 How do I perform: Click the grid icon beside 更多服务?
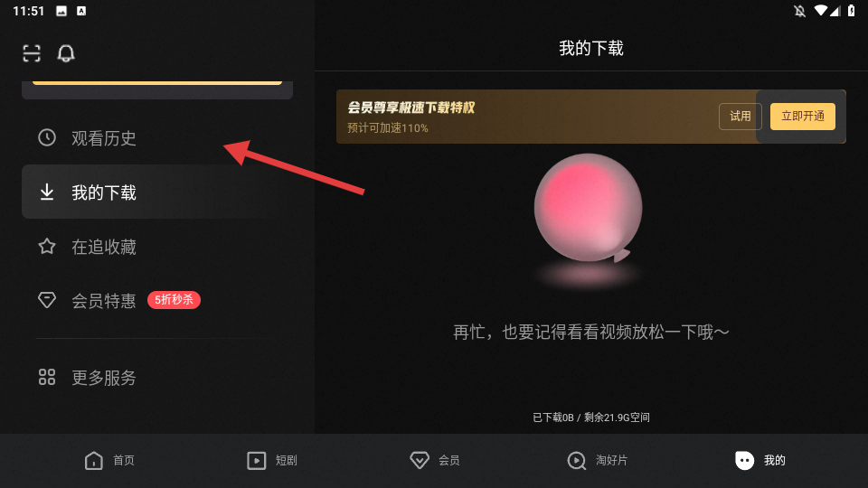pos(47,378)
